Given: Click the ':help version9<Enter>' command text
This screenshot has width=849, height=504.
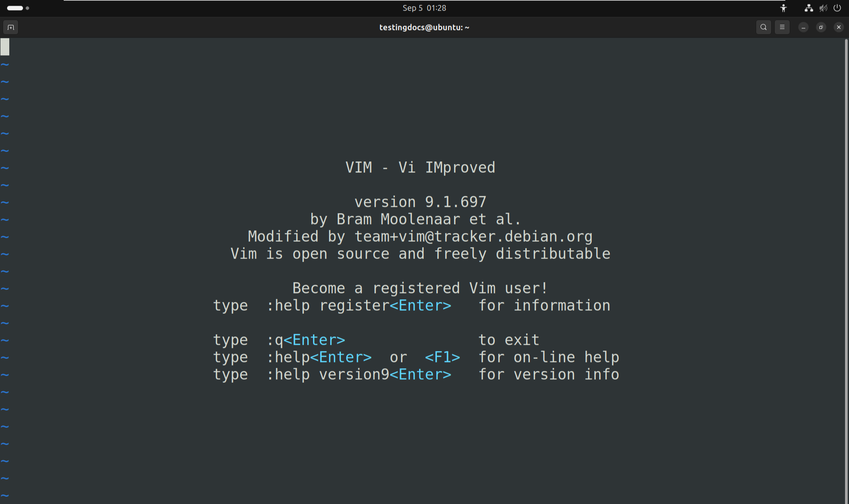Looking at the screenshot, I should [x=359, y=374].
